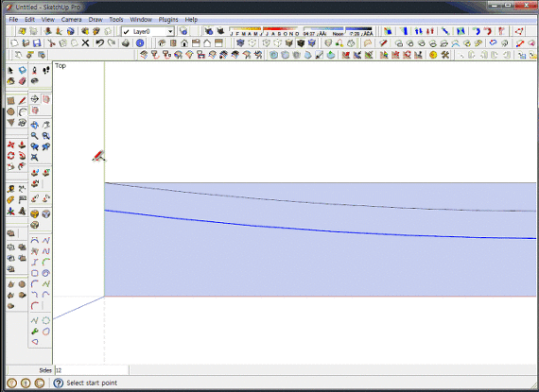Expand the Layer0 layer dropdown arrow

click(x=170, y=32)
